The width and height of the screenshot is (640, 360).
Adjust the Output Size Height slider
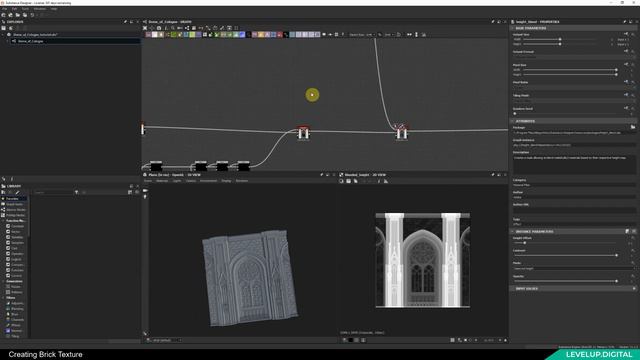tap(560, 44)
